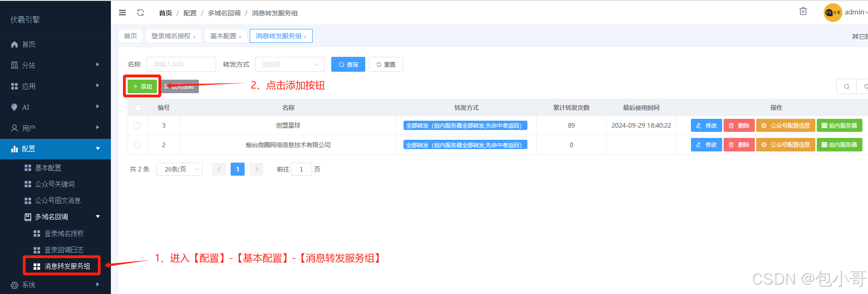Screen dimensions: 868x294
Task: Click the green 添加 button
Action: [142, 86]
